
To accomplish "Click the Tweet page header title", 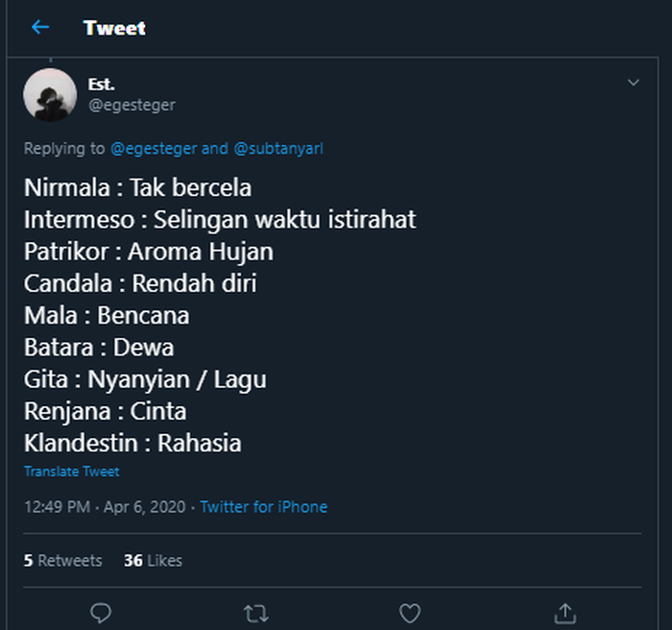I will (x=115, y=28).
